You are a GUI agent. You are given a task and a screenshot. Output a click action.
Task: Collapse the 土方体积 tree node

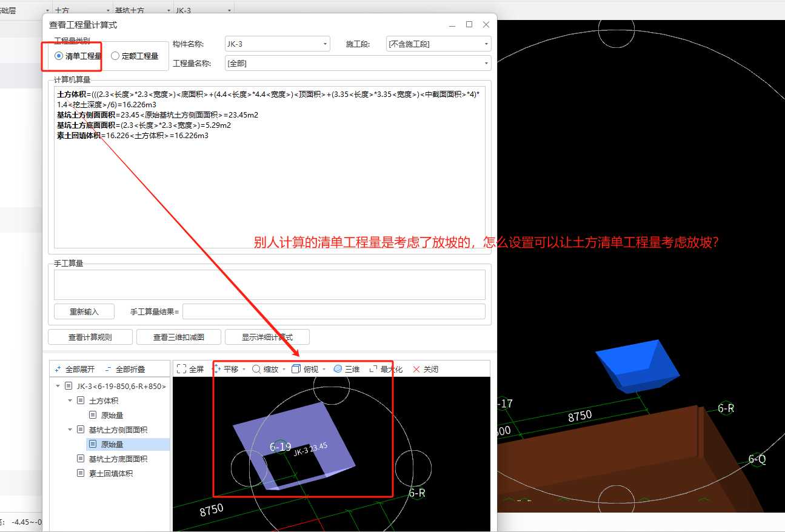point(70,401)
